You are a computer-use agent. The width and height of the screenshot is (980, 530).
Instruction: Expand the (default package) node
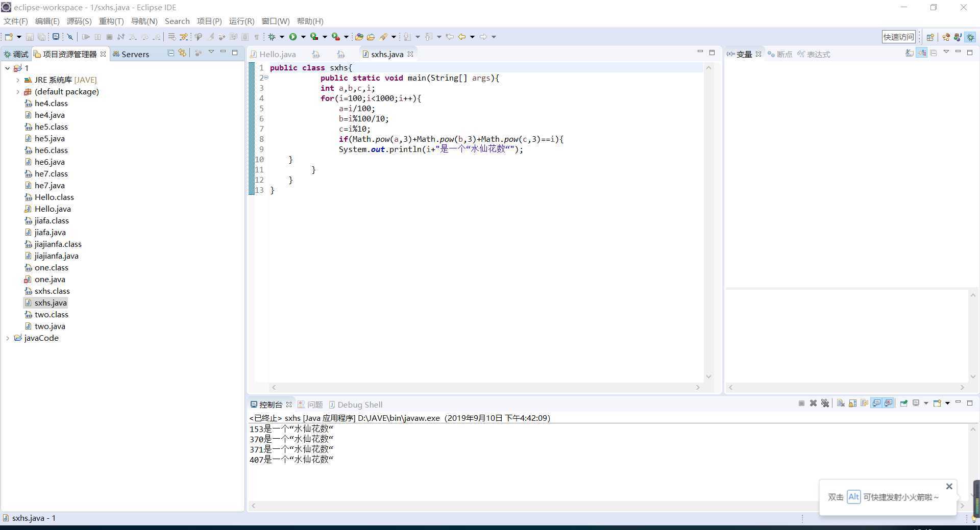(18, 92)
